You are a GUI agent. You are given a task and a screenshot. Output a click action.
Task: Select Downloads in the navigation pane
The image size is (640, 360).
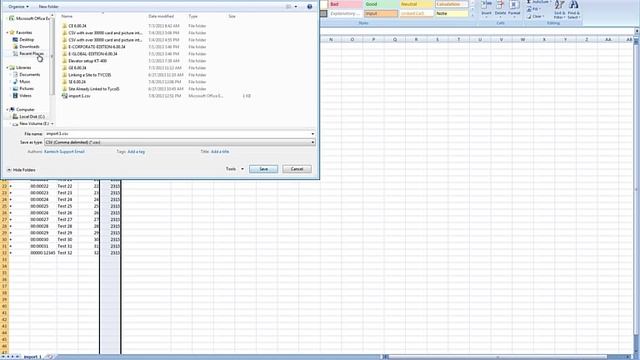tap(29, 47)
